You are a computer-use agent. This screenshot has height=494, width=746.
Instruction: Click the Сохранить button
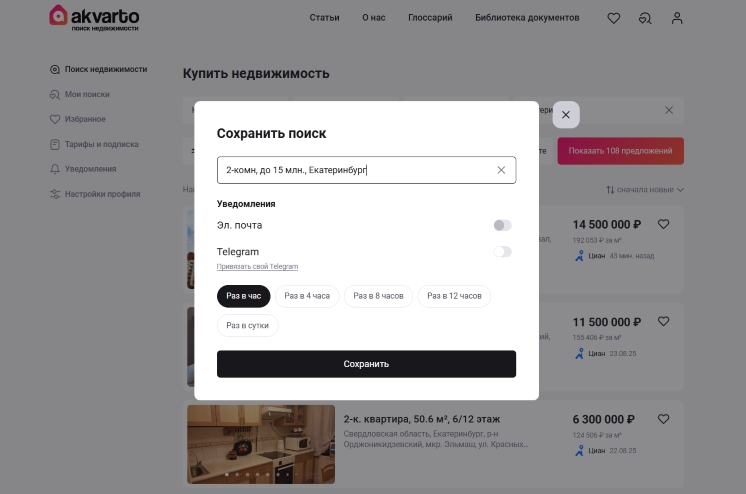366,364
